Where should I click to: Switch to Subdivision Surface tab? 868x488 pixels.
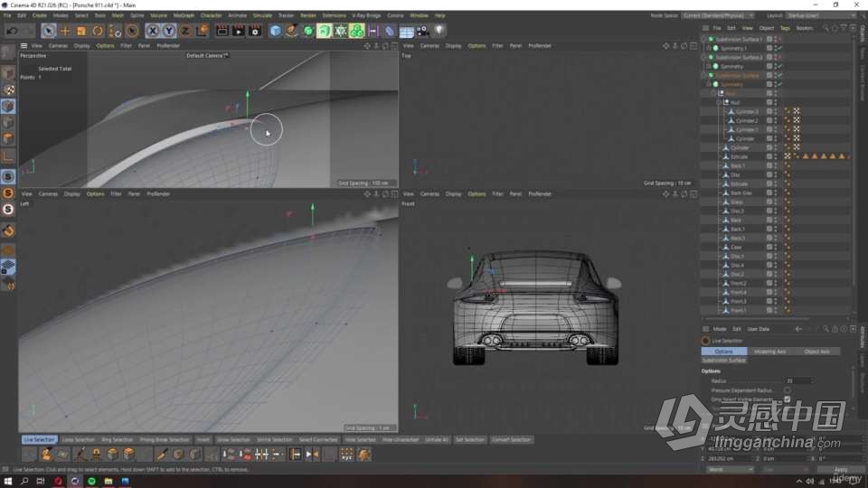click(724, 361)
